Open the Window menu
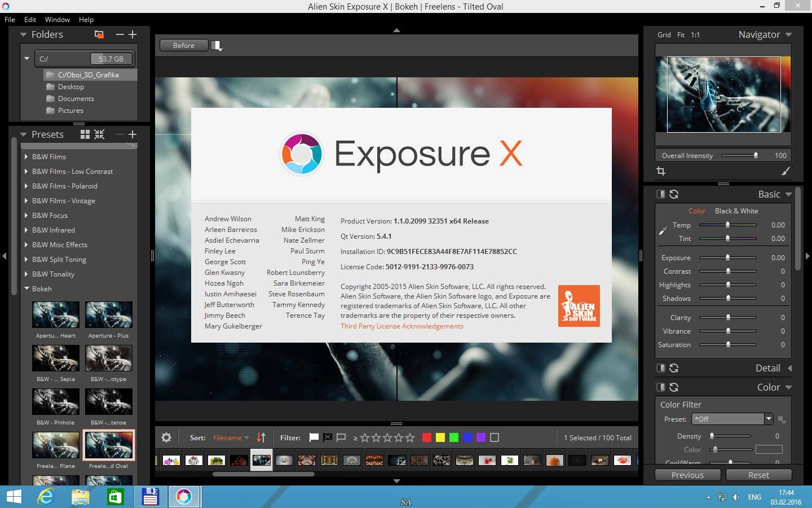812x508 pixels. click(58, 19)
